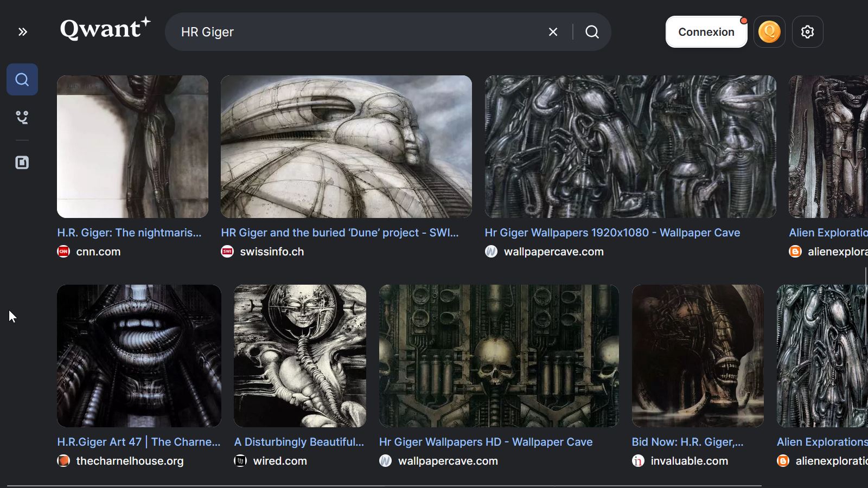The image size is (868, 488).
Task: Click the wired.com source label
Action: pos(280,461)
